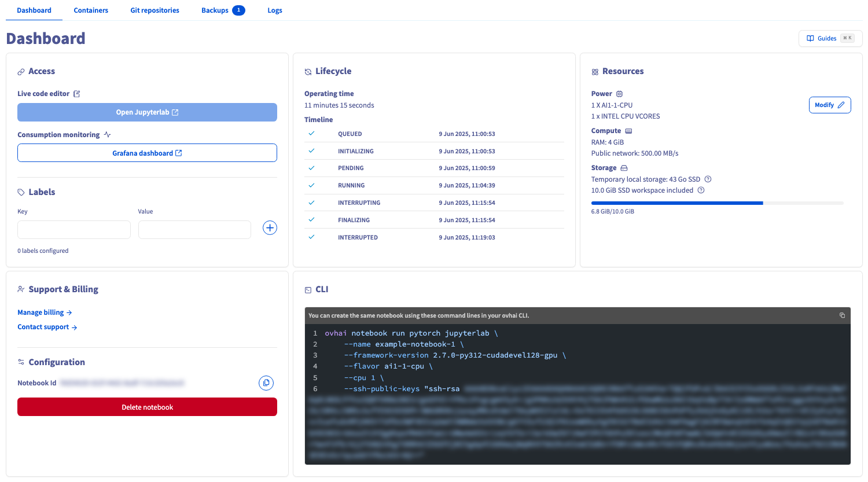
Task: Click the '0 labels configured' text
Action: (x=43, y=251)
